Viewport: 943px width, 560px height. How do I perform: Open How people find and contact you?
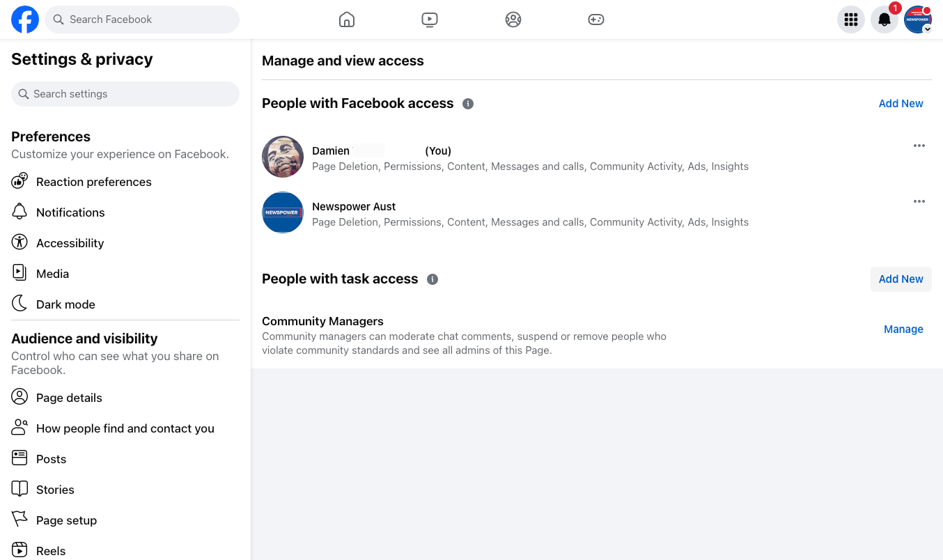point(125,428)
